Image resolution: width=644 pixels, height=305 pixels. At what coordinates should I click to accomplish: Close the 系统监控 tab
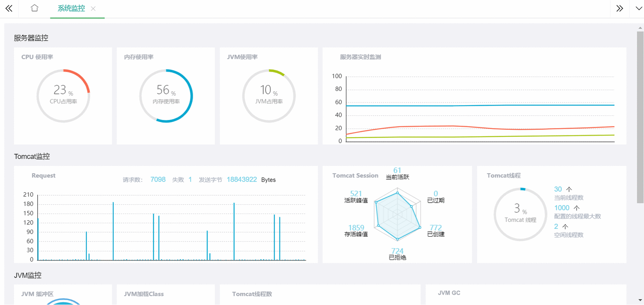coord(93,9)
